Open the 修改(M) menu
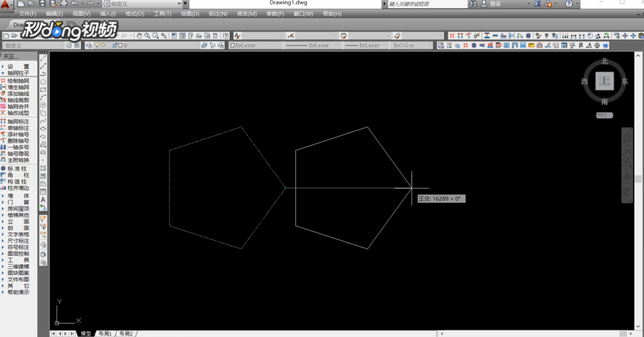 [x=247, y=14]
